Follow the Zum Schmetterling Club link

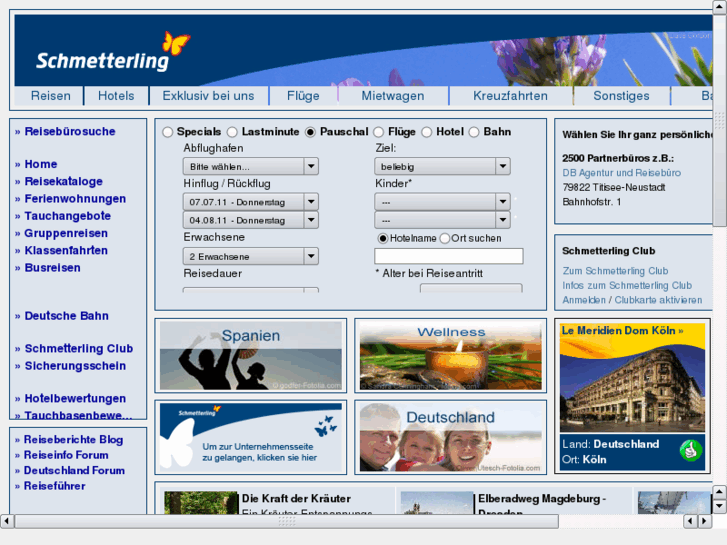(615, 271)
